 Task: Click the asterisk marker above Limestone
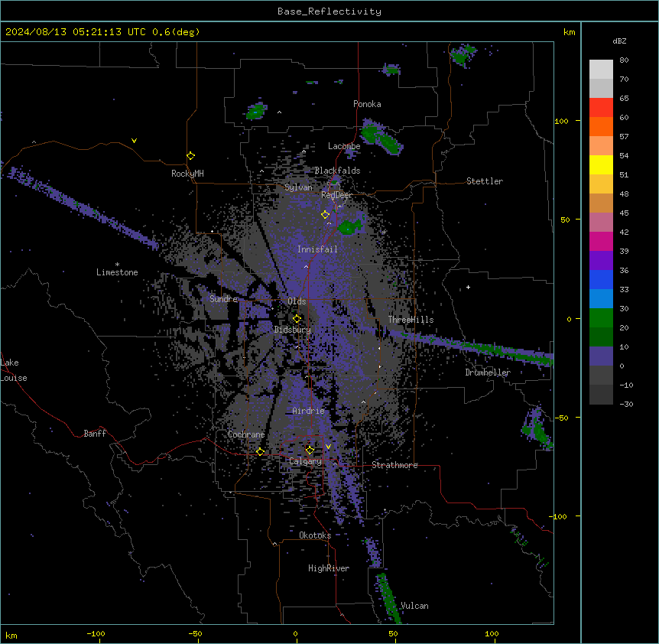coord(117,265)
